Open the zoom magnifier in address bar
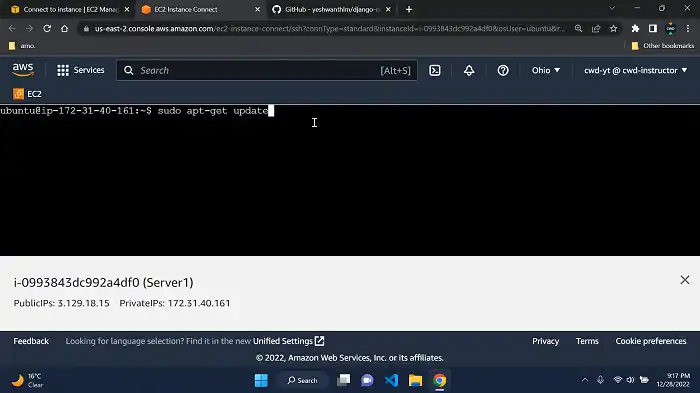Image resolution: width=700 pixels, height=393 pixels. [x=579, y=29]
